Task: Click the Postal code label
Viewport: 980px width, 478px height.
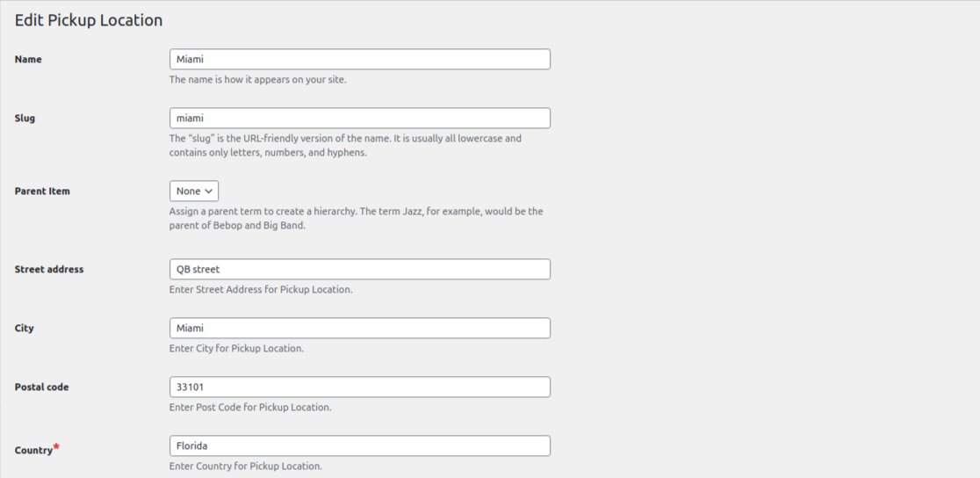Action: pyautogui.click(x=42, y=387)
